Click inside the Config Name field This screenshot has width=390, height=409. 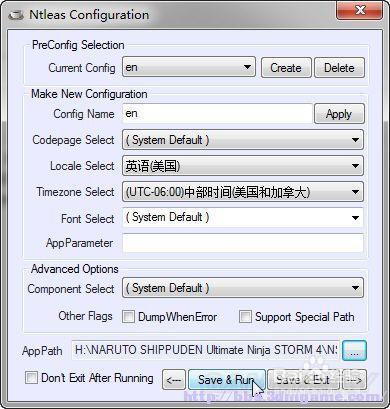(x=217, y=114)
